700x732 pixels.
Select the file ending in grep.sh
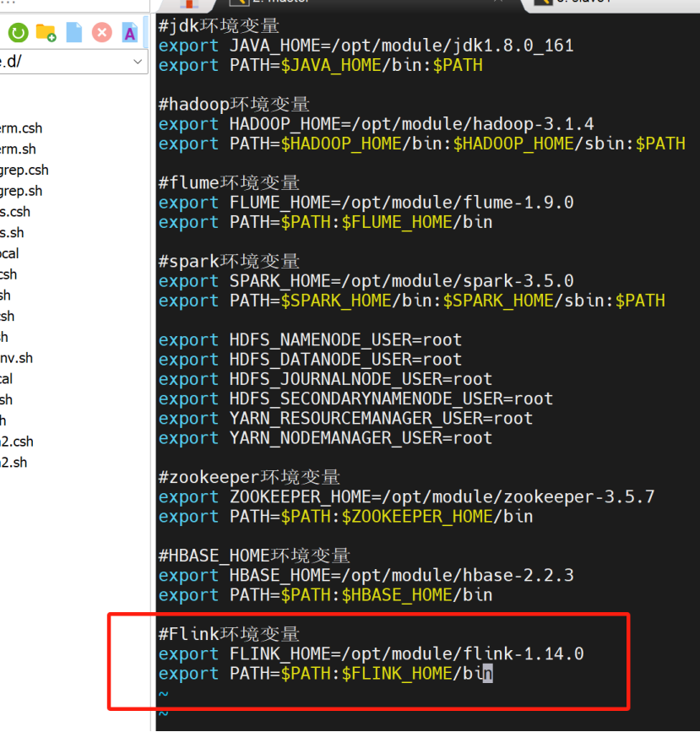coord(21,191)
